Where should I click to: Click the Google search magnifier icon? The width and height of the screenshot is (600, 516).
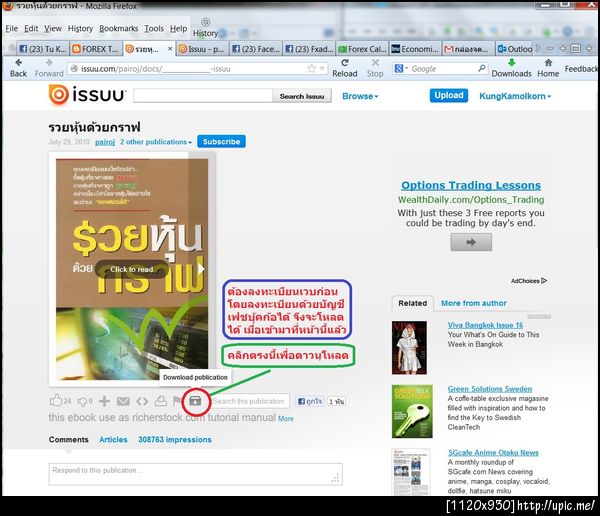pyautogui.click(x=482, y=68)
